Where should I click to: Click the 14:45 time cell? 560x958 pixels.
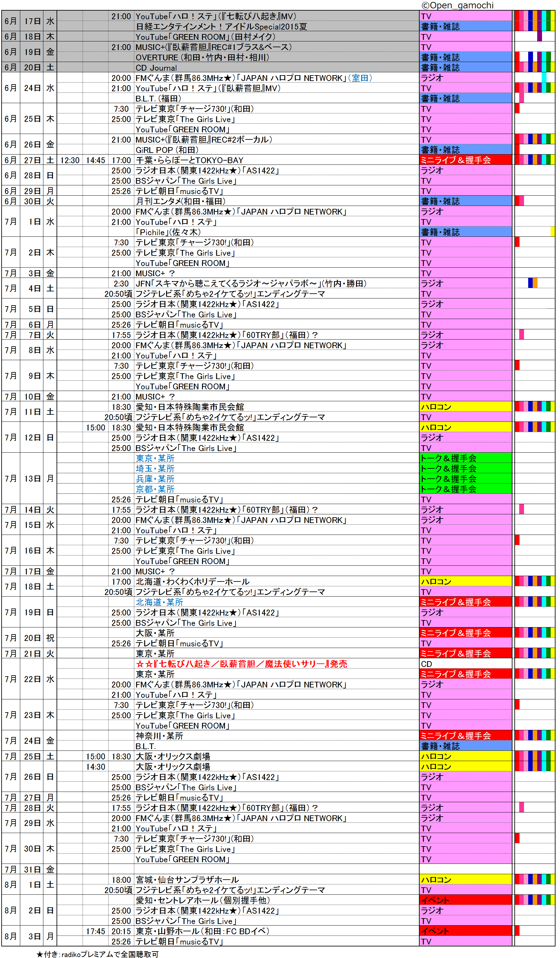pyautogui.click(x=96, y=160)
